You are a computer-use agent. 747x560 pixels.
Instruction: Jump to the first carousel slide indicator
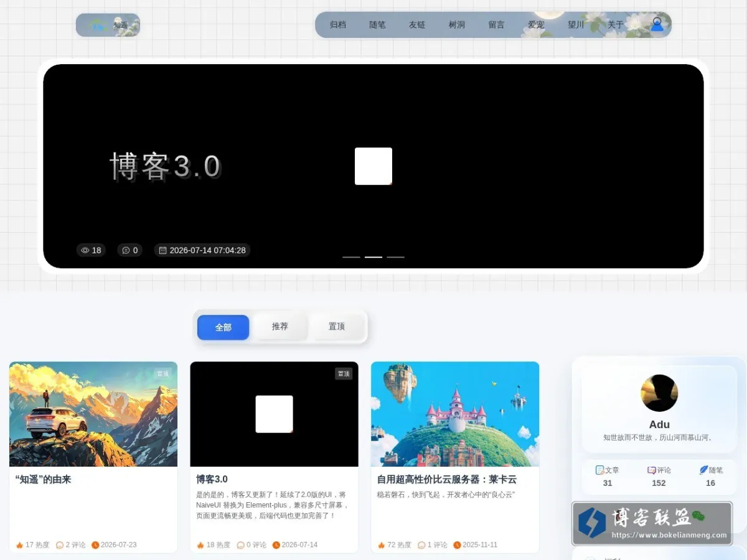tap(351, 257)
